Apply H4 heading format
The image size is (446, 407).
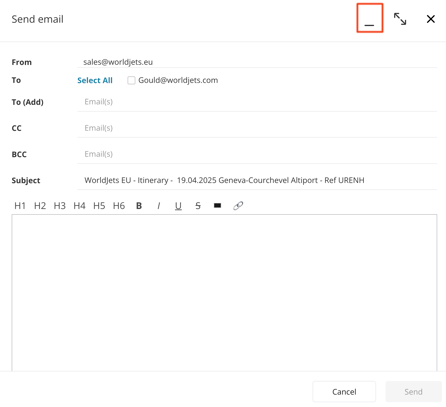[x=79, y=206]
